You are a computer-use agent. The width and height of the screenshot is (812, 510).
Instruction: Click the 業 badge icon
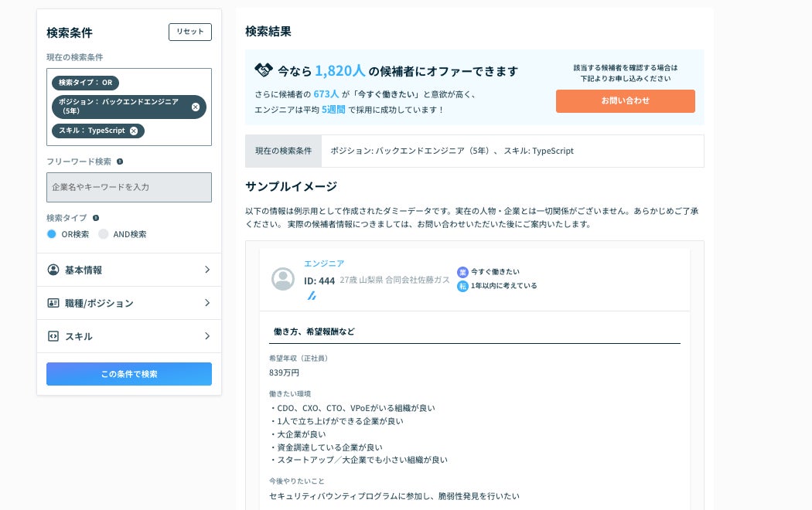click(462, 272)
